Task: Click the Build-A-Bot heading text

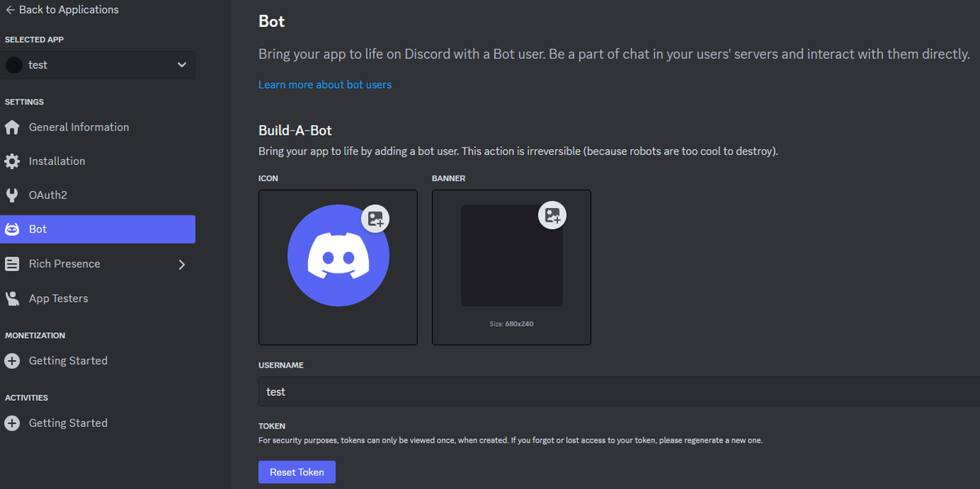Action: point(295,131)
